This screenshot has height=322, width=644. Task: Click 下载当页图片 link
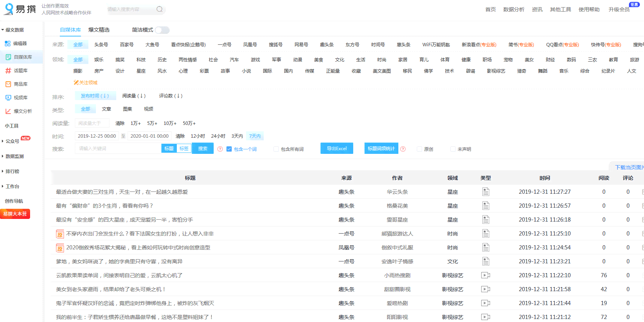pyautogui.click(x=629, y=167)
